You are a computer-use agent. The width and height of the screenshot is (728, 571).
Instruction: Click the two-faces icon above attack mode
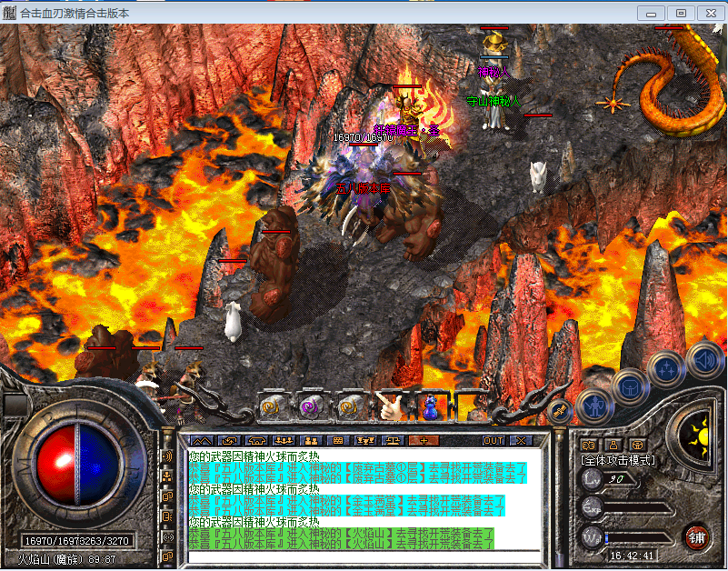point(589,445)
